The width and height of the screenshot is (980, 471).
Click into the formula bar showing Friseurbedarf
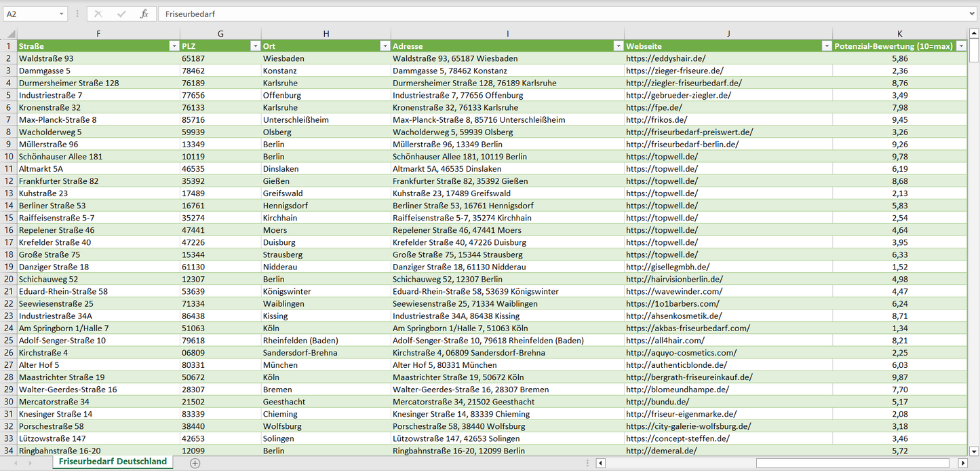click(543, 14)
